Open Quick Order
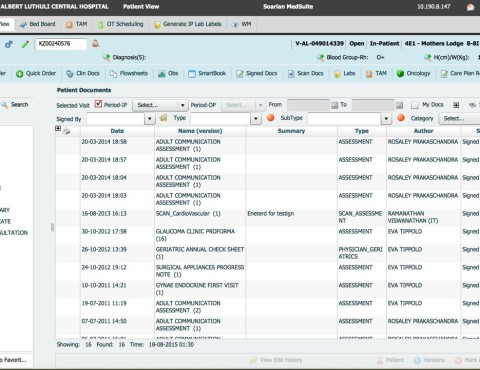This screenshot has width=480, height=370. 36,74
